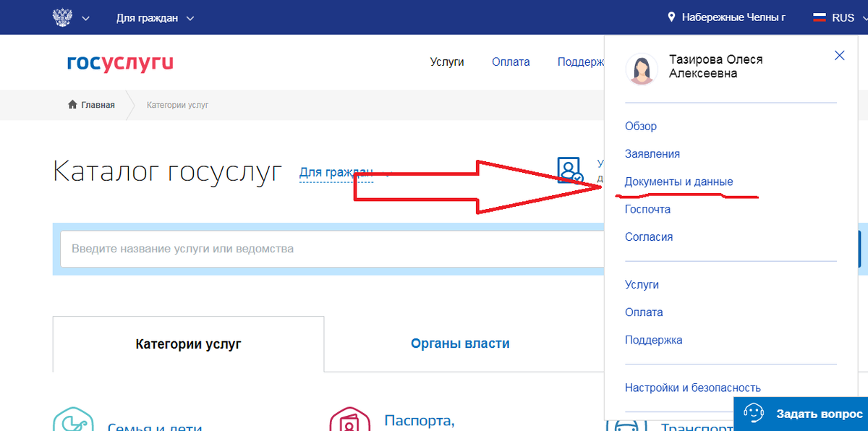Open the 'Поддержка' top navigation item

tap(581, 62)
